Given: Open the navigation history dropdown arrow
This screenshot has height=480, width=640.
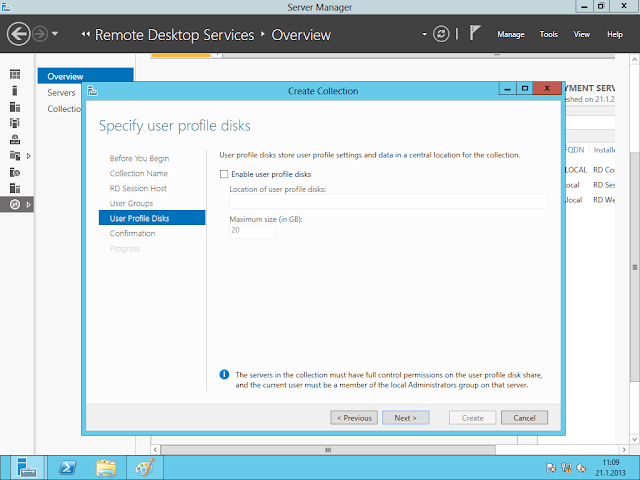Looking at the screenshot, I should pyautogui.click(x=54, y=34).
